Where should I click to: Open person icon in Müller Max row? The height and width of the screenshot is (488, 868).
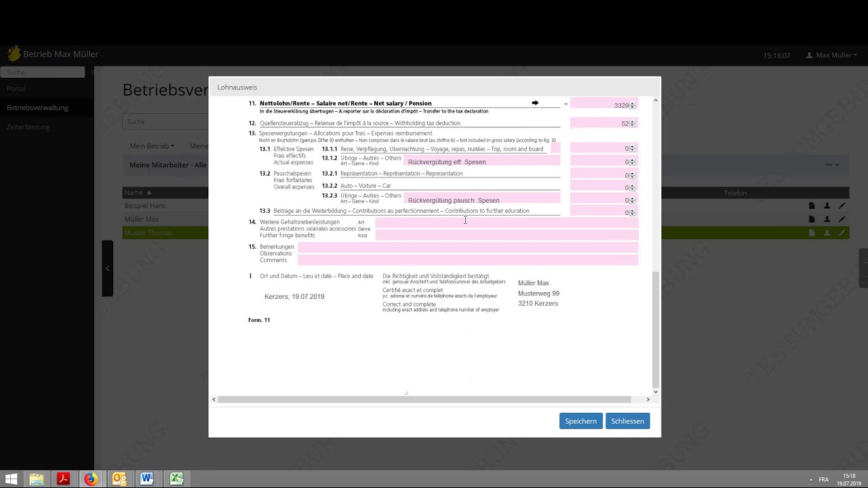point(827,220)
